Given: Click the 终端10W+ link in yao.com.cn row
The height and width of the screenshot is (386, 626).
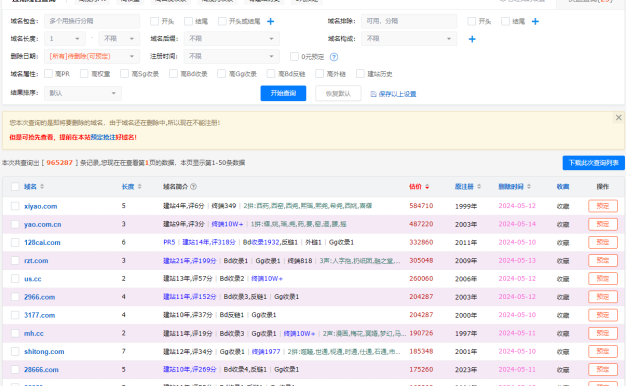Looking at the screenshot, I should coord(227,224).
